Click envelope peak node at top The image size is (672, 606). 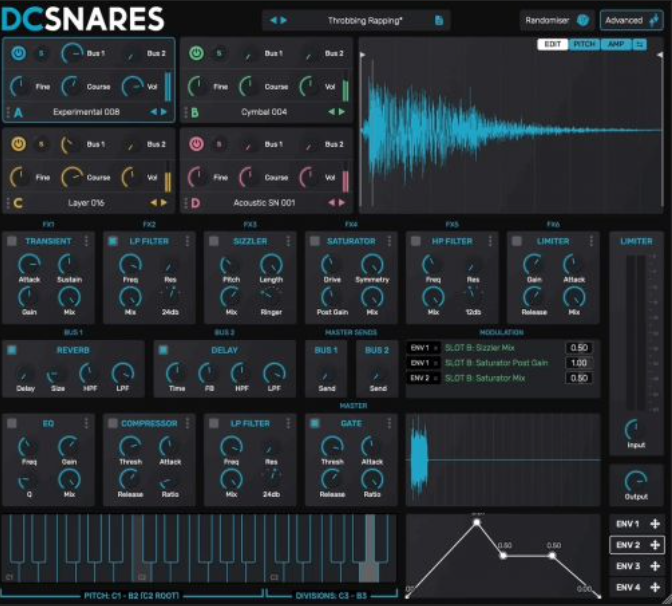(477, 522)
